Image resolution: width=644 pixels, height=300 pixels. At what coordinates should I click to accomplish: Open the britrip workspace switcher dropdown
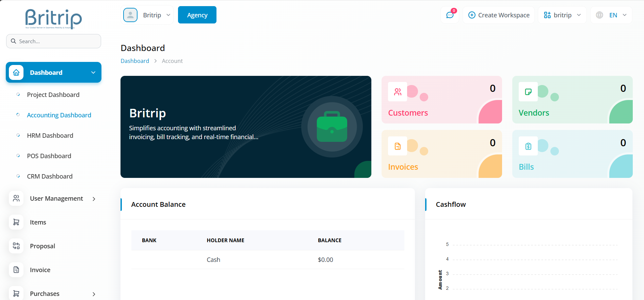pyautogui.click(x=562, y=15)
